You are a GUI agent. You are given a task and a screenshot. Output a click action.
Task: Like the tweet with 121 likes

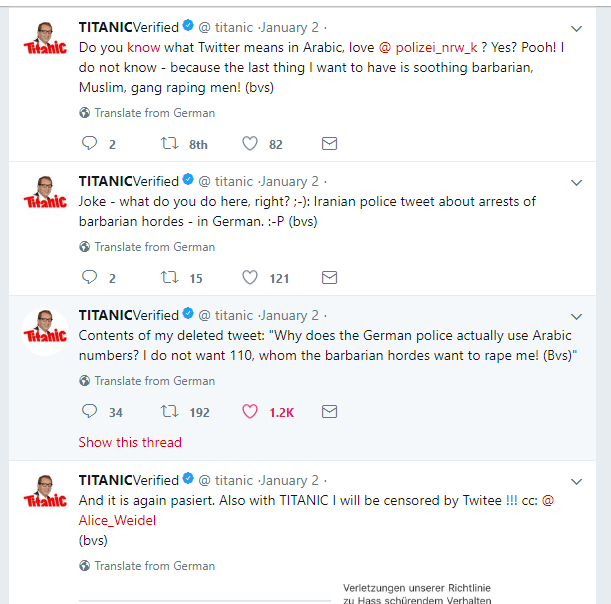(x=250, y=278)
